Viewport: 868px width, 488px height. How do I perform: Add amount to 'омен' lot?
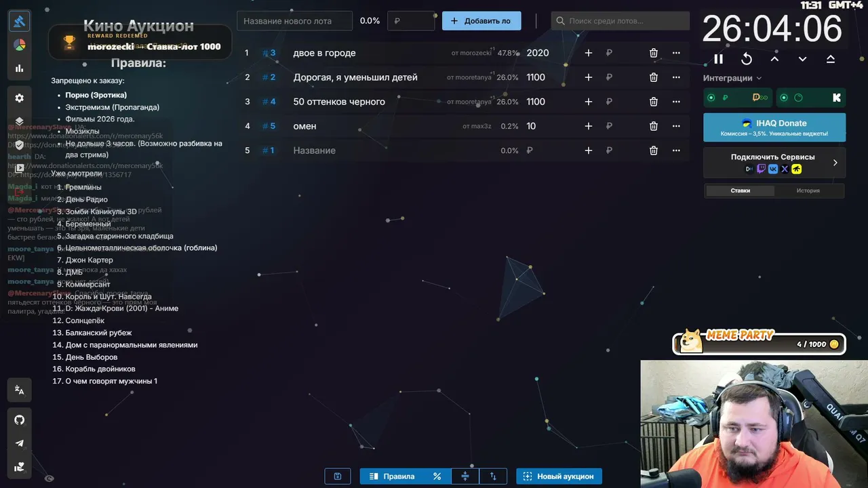click(x=588, y=126)
